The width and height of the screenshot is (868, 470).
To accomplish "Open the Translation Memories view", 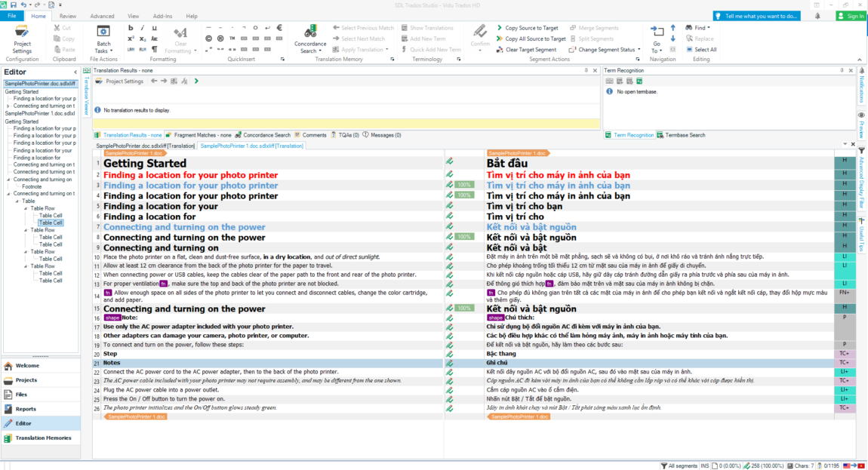I will [x=40, y=438].
